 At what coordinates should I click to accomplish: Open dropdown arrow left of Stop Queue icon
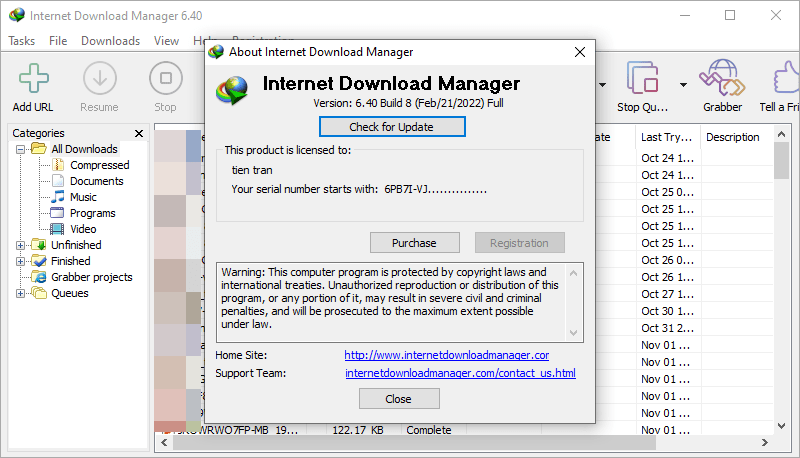point(603,85)
